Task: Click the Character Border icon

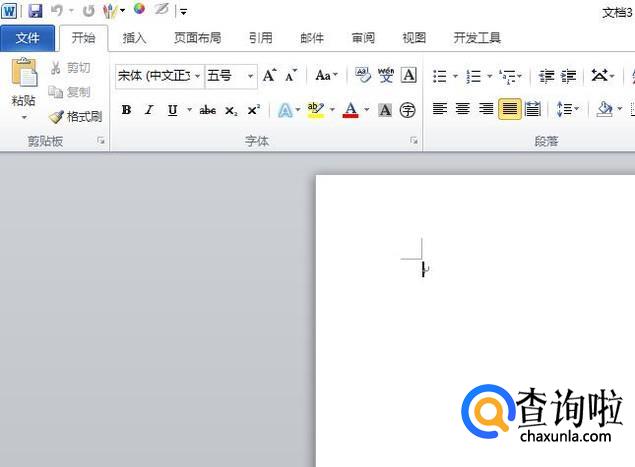Action: pyautogui.click(x=409, y=75)
